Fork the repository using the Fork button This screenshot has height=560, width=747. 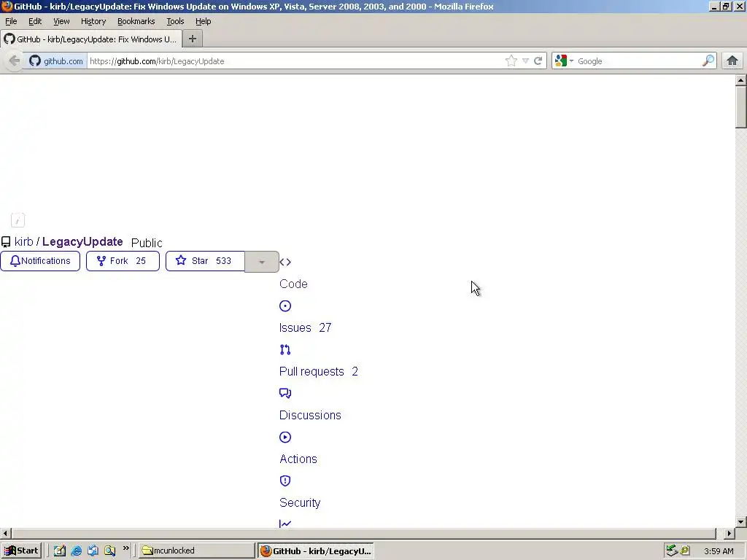pyautogui.click(x=123, y=261)
